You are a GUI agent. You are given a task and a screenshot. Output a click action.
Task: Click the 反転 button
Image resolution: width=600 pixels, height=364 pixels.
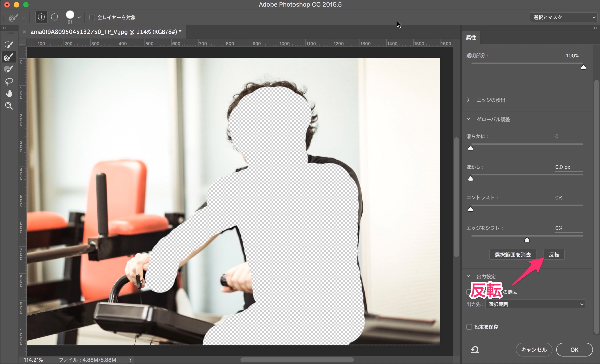pyautogui.click(x=554, y=254)
